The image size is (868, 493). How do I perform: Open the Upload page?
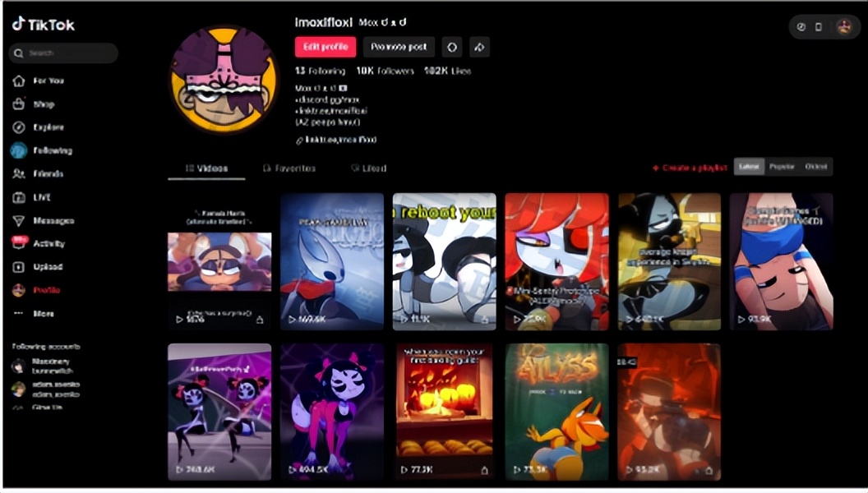click(x=46, y=267)
